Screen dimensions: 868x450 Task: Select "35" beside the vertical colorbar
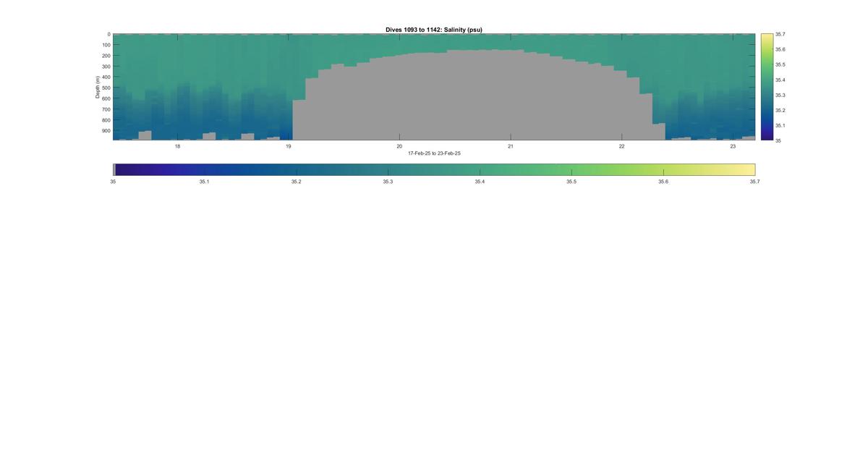click(x=778, y=140)
